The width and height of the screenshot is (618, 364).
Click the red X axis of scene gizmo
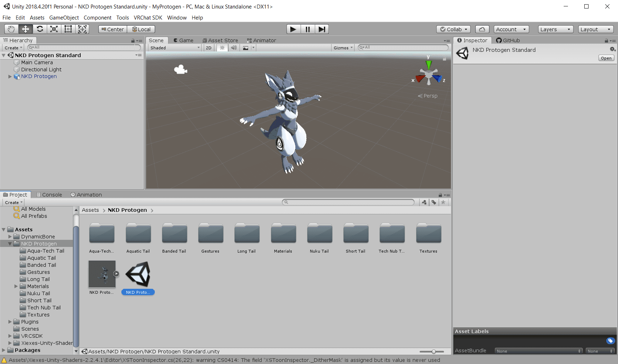421,78
